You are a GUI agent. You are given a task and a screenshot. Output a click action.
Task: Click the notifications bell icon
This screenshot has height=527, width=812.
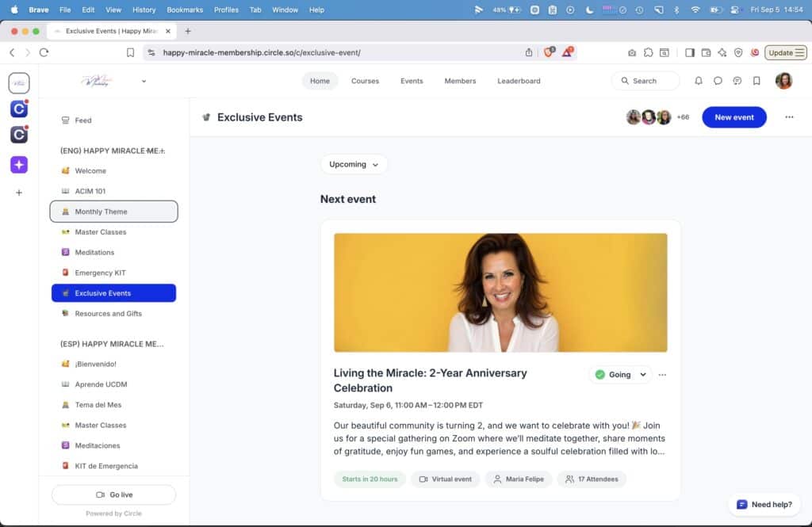(x=699, y=81)
